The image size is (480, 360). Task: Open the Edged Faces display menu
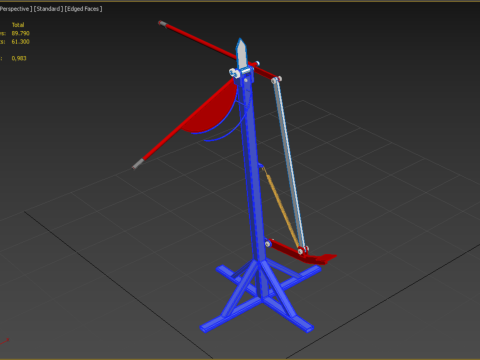[x=83, y=9]
